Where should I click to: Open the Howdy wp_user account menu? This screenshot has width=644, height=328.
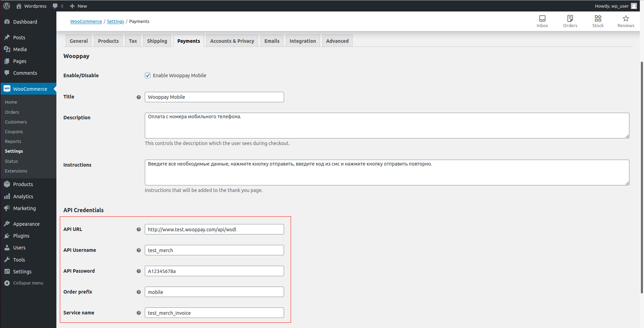(x=615, y=6)
